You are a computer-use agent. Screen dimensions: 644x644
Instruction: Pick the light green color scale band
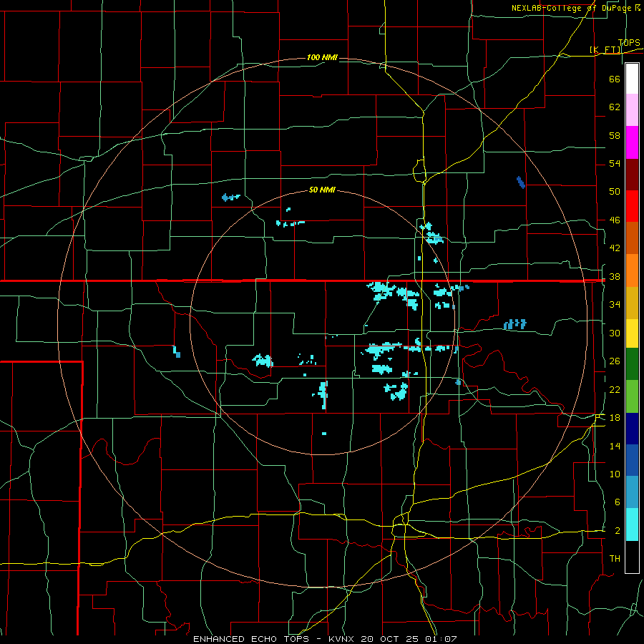point(632,396)
